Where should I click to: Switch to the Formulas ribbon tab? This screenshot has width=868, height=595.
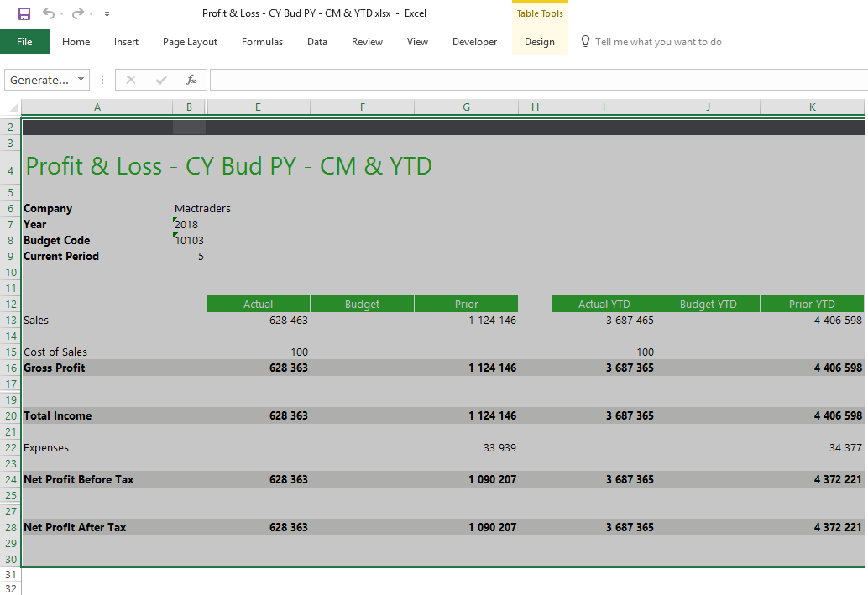(262, 42)
